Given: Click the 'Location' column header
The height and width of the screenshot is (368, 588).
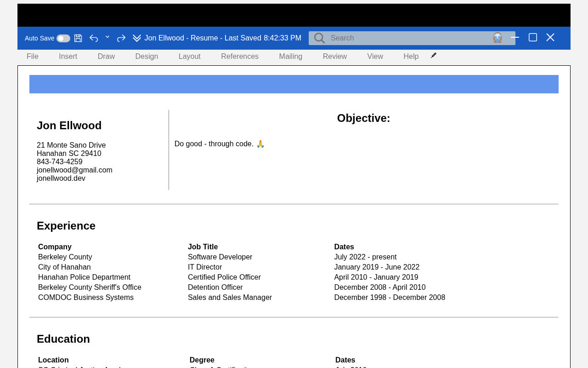Looking at the screenshot, I should click(x=53, y=360).
